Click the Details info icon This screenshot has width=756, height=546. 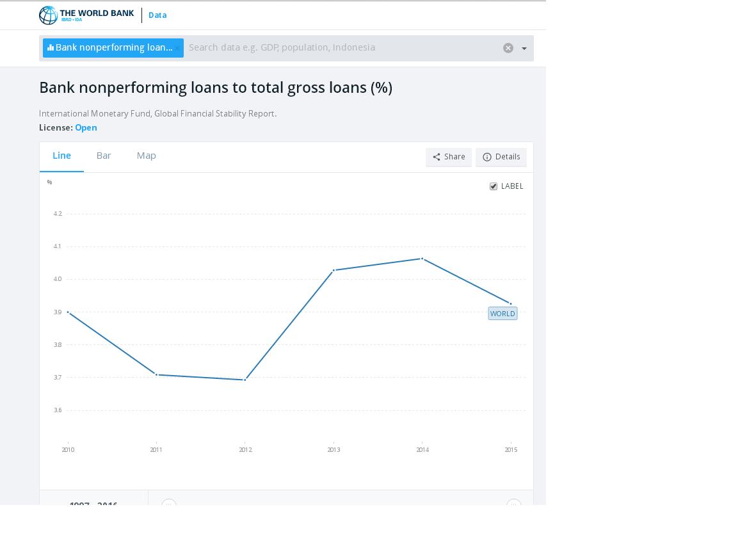(487, 157)
